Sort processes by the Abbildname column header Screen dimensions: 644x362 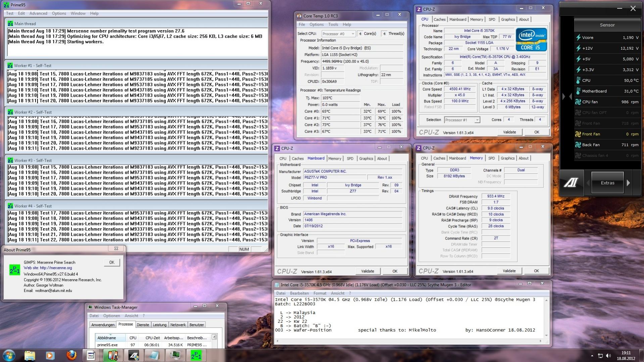[110, 338]
